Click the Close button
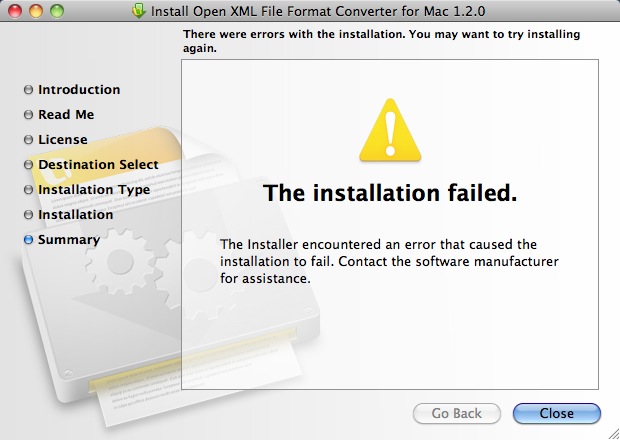Viewport: 620px width, 440px height. tap(557, 414)
